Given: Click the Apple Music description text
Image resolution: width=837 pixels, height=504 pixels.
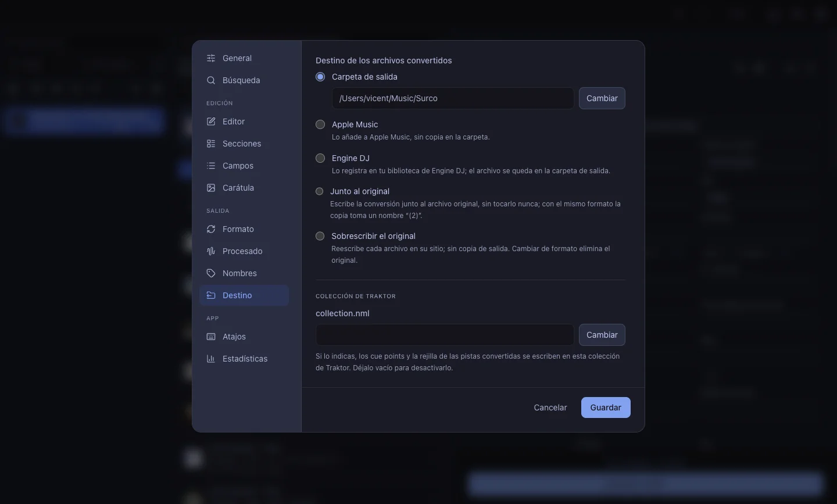Looking at the screenshot, I should pyautogui.click(x=411, y=137).
